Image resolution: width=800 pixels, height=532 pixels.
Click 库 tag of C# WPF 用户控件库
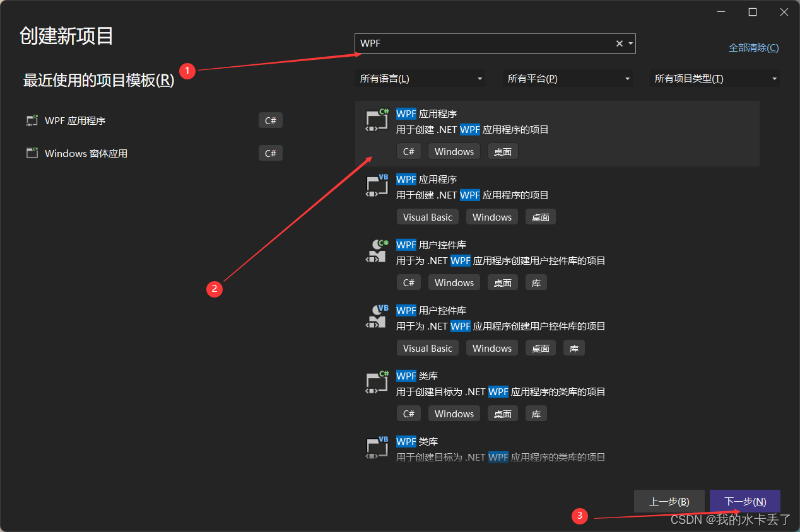(x=536, y=282)
